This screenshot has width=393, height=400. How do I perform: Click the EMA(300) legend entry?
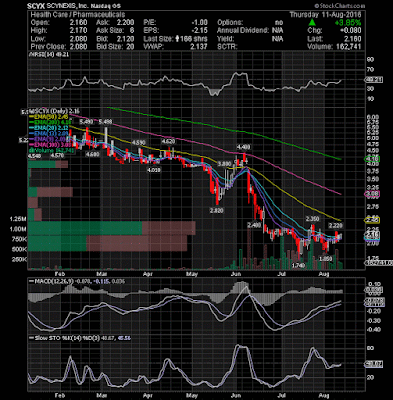49,145
